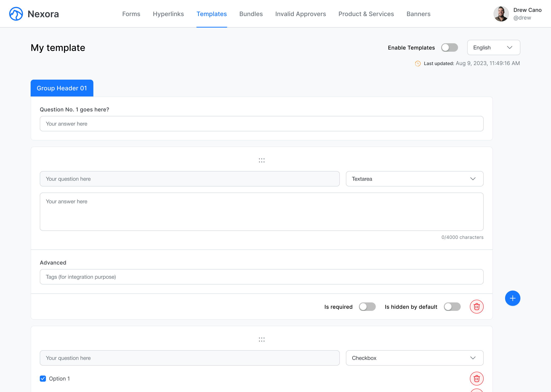Click the Nexora logo icon
This screenshot has width=551, height=392.
pyautogui.click(x=16, y=14)
